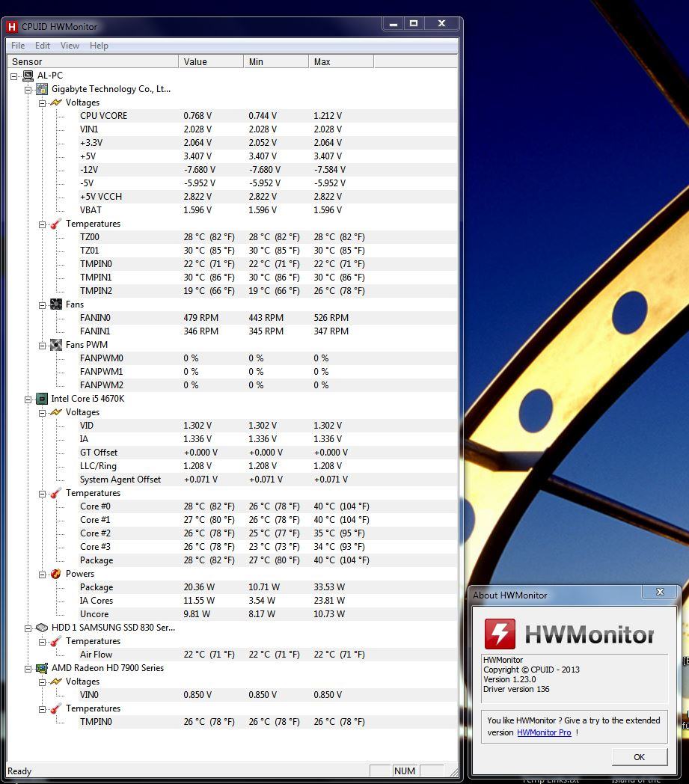Collapse the Gigabyte Technology node
Screen dimensions: 689x784
coord(28,90)
